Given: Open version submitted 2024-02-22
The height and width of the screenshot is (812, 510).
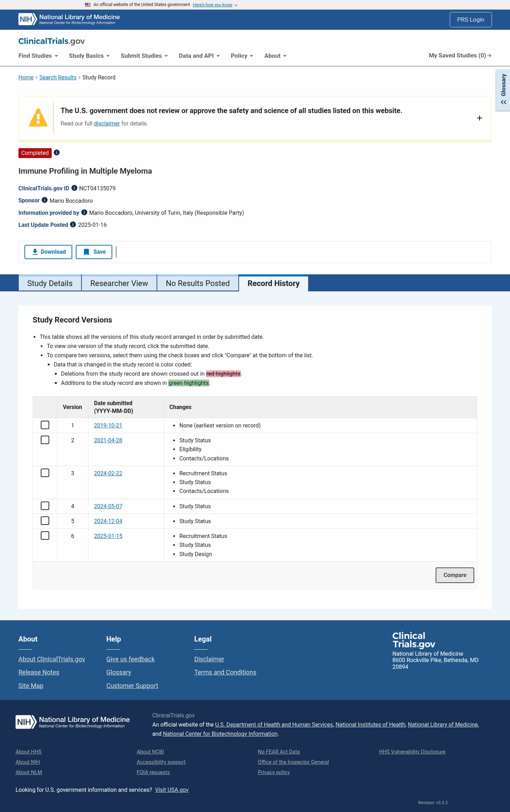Looking at the screenshot, I should (108, 473).
